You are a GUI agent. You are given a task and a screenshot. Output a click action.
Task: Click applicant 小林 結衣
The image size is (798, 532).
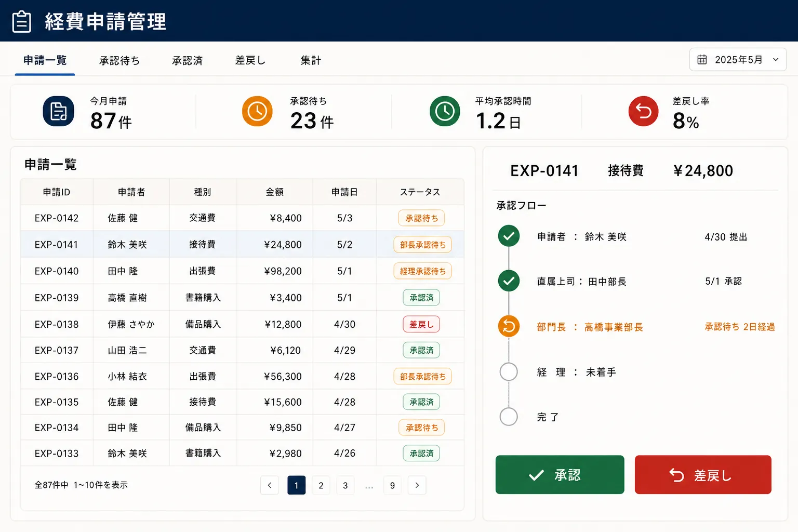[x=127, y=376]
